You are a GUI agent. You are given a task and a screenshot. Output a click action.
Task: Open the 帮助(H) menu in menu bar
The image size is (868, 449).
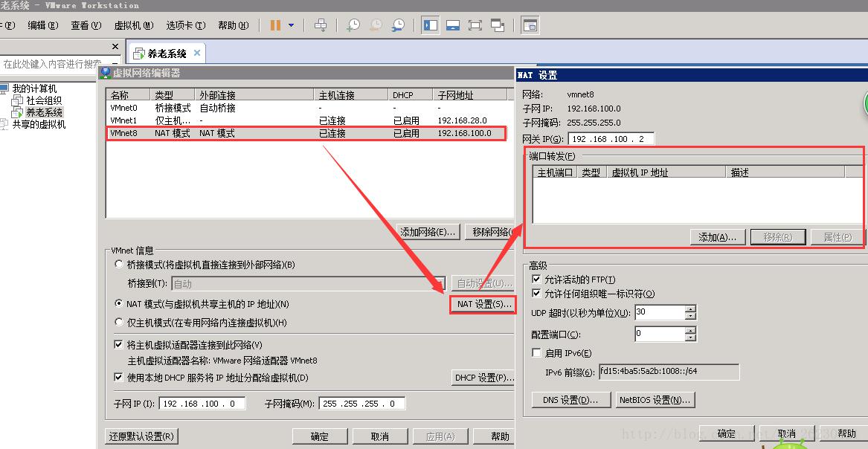coord(233,25)
